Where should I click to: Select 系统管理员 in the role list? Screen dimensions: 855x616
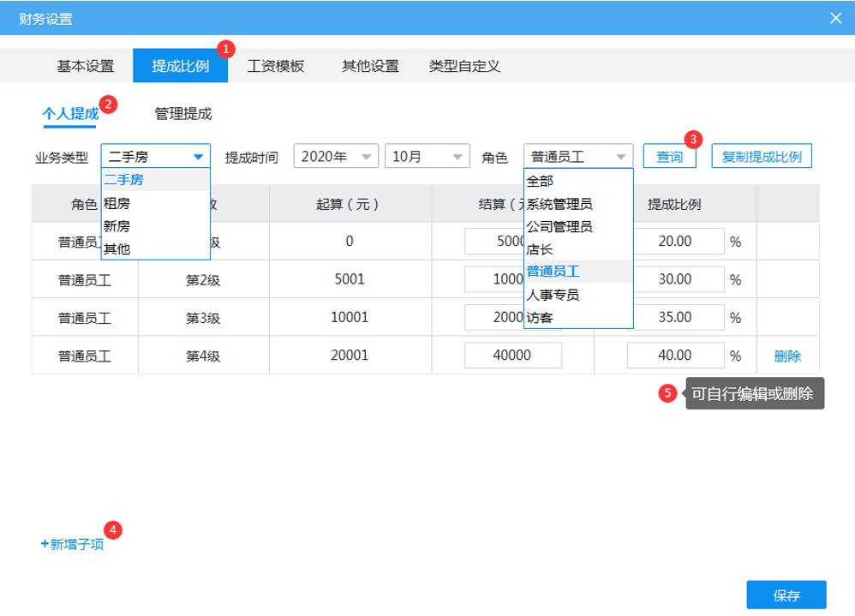tap(578, 203)
